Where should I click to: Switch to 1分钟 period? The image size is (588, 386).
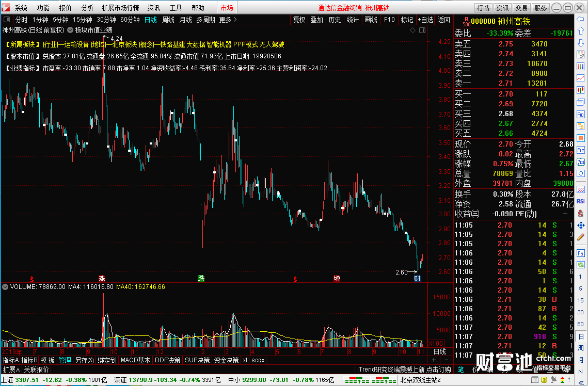click(x=40, y=20)
